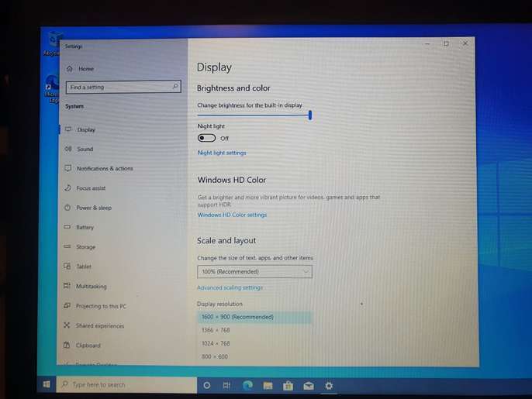Image resolution: width=532 pixels, height=399 pixels.
Task: Click the Shared experiences icon
Action: (67, 325)
